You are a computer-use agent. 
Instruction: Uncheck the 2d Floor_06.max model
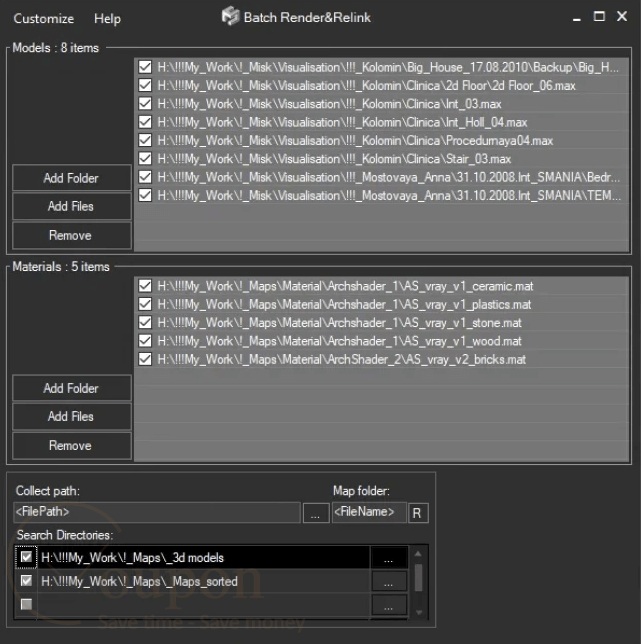coord(145,85)
